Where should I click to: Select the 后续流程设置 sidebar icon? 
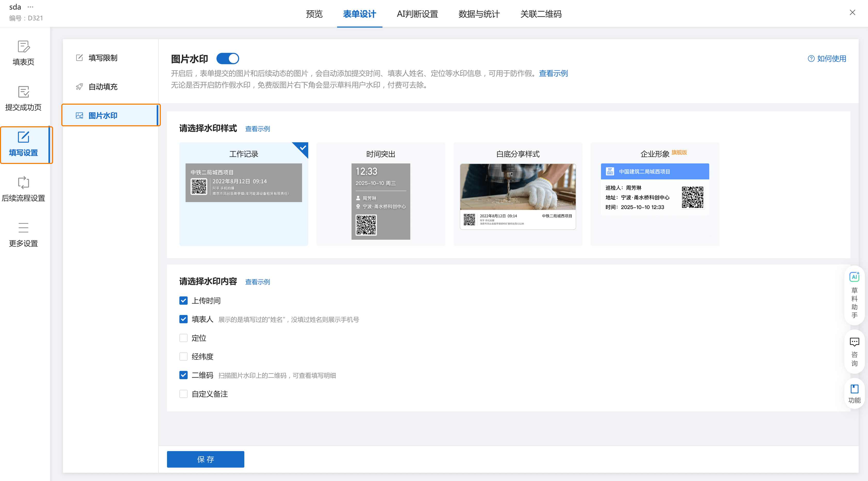pos(23,183)
